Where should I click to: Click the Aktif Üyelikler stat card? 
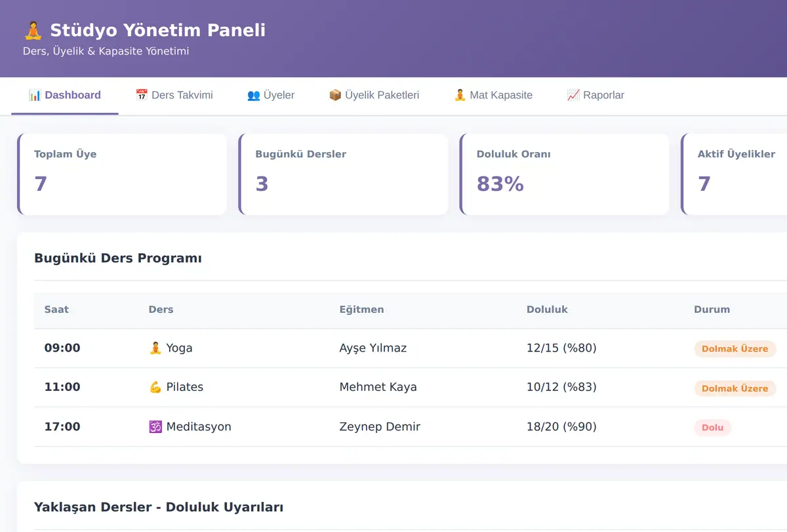[735, 174]
